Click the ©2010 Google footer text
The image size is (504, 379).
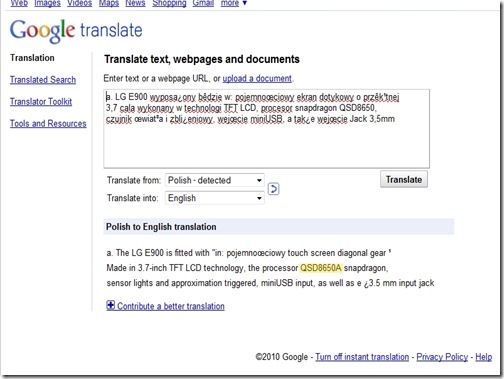[x=282, y=357]
